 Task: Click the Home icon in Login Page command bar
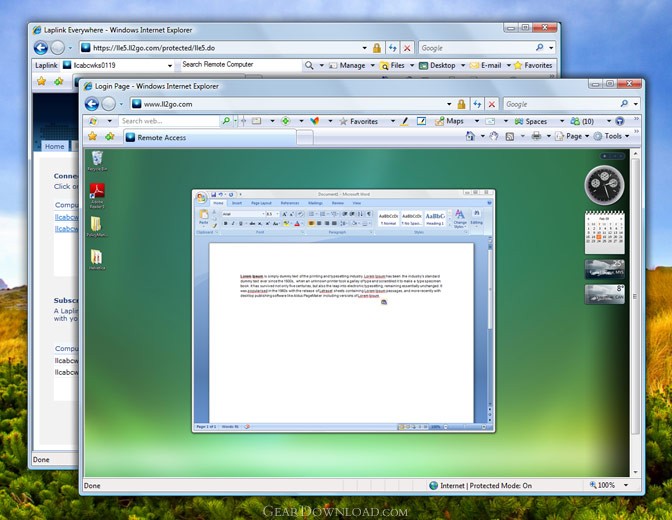click(470, 136)
